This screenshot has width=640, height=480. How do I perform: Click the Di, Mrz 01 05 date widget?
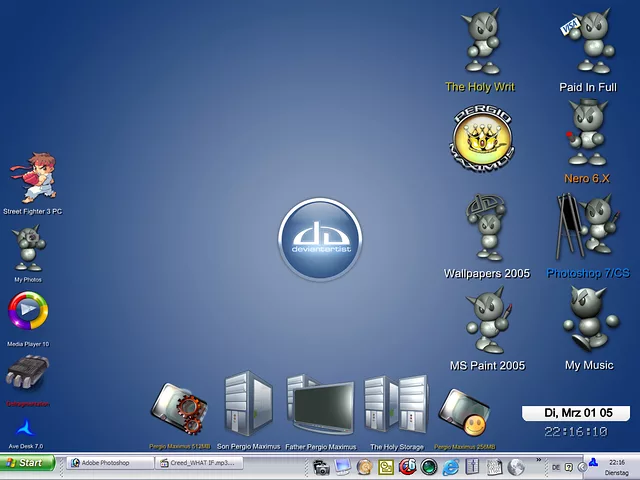(x=576, y=413)
